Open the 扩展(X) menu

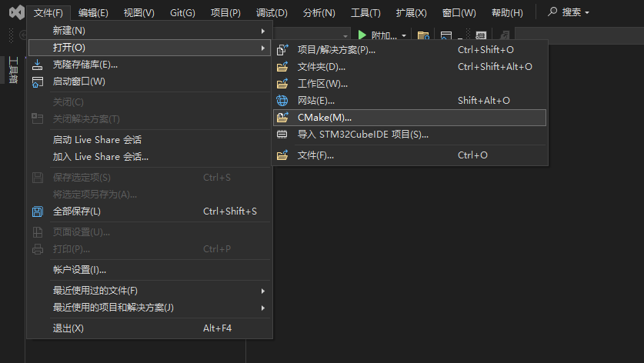[x=411, y=13]
